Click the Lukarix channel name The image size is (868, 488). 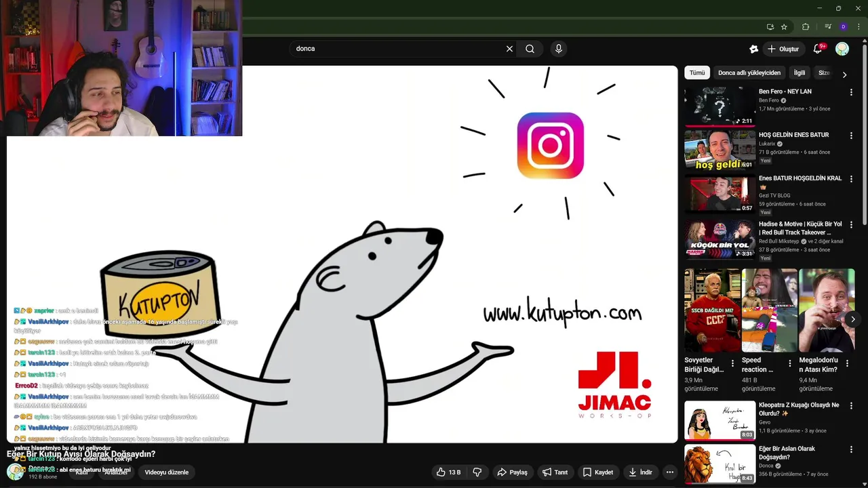tap(767, 144)
